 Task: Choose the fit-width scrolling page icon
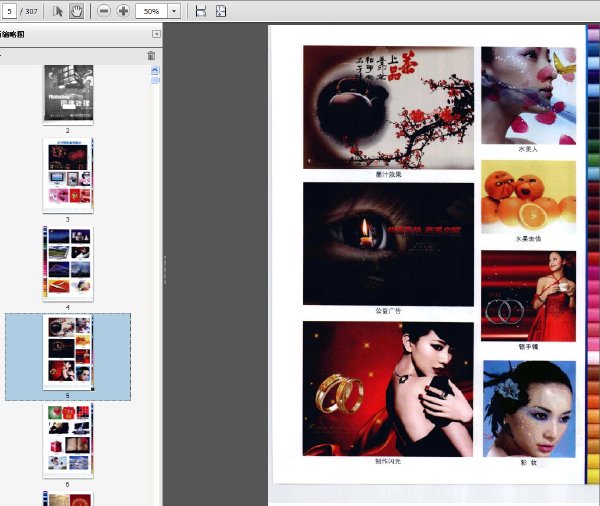201,11
